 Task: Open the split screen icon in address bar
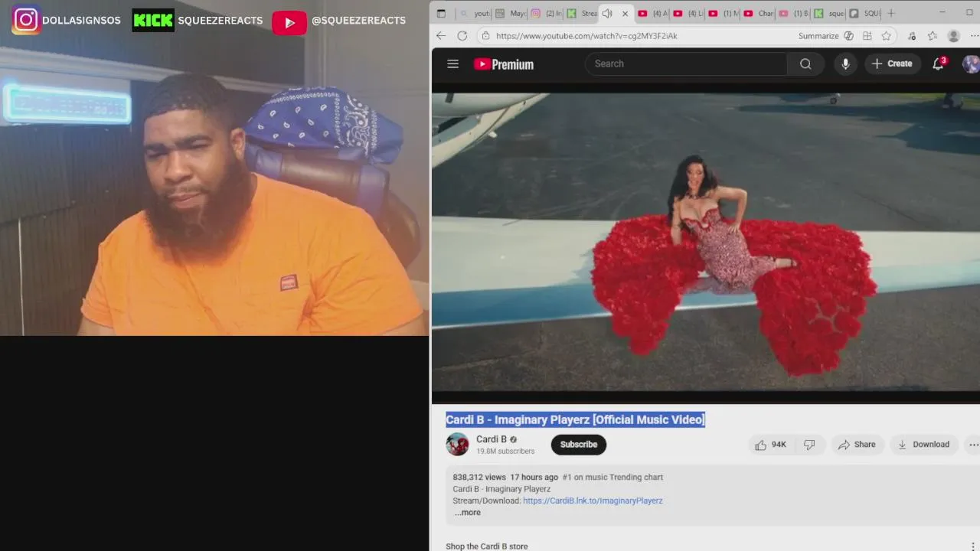[867, 36]
